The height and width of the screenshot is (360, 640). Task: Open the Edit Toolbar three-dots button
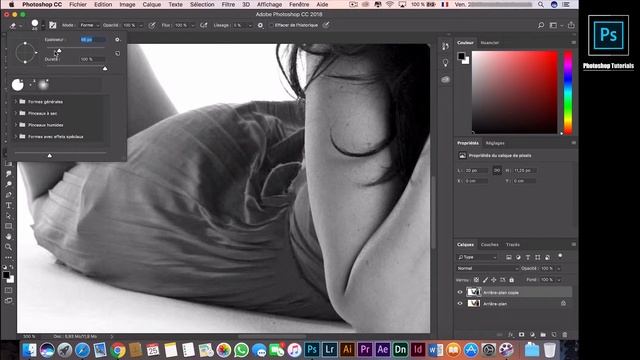(x=9, y=258)
